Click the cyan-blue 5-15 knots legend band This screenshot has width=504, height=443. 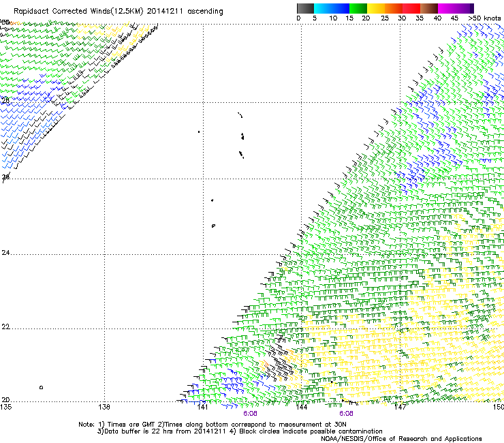pyautogui.click(x=332, y=8)
